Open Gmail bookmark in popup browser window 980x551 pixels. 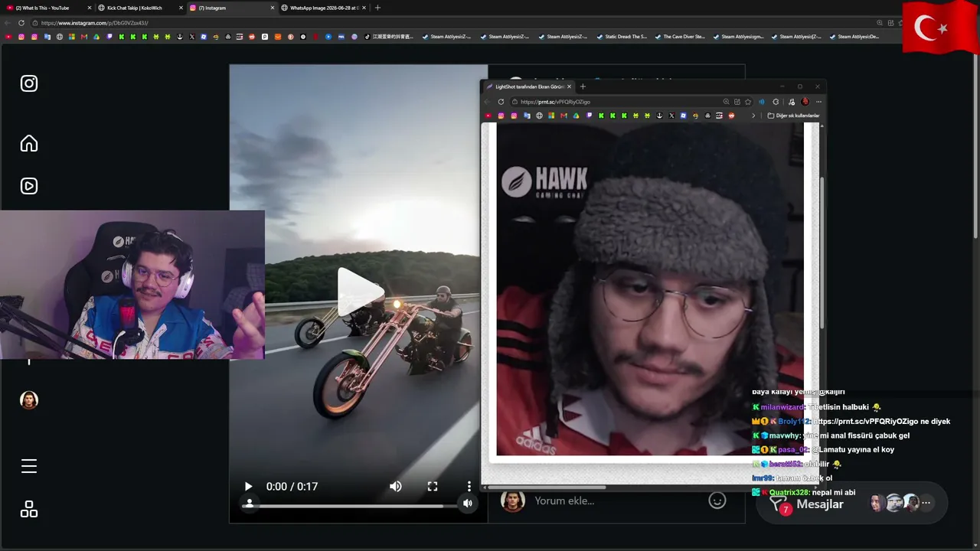(x=563, y=116)
